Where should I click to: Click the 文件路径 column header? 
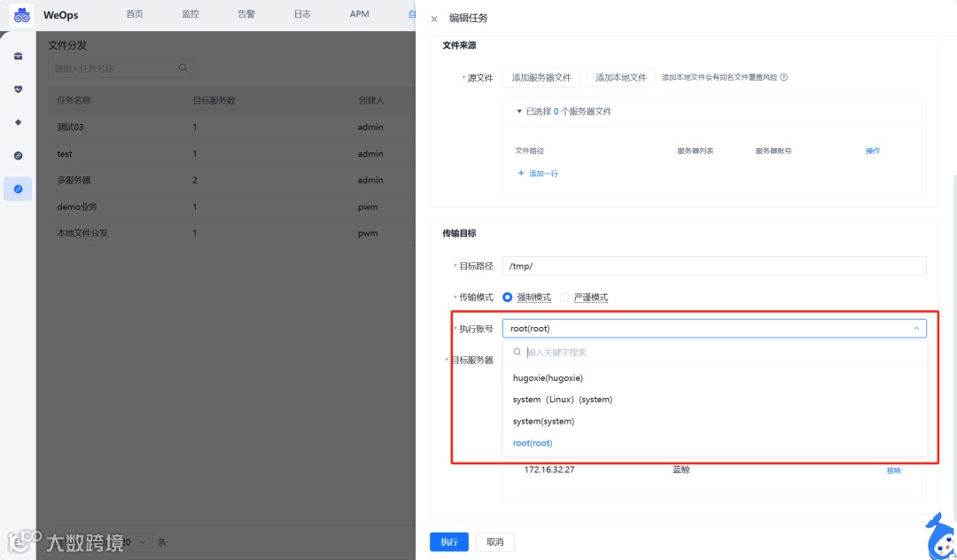click(529, 151)
